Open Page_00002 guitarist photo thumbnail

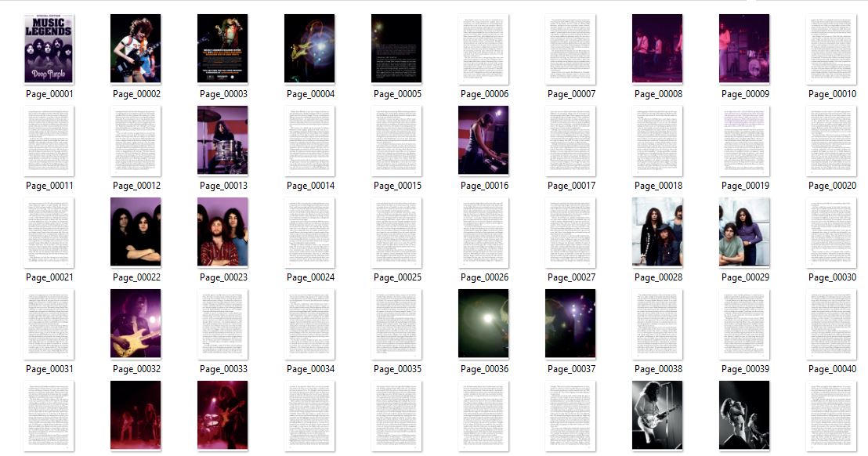point(136,49)
